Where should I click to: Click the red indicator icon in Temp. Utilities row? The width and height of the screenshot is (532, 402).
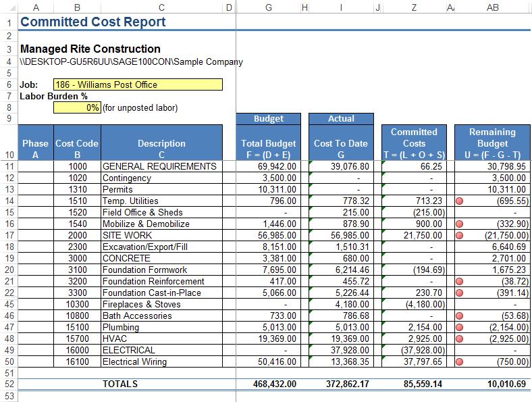(459, 201)
